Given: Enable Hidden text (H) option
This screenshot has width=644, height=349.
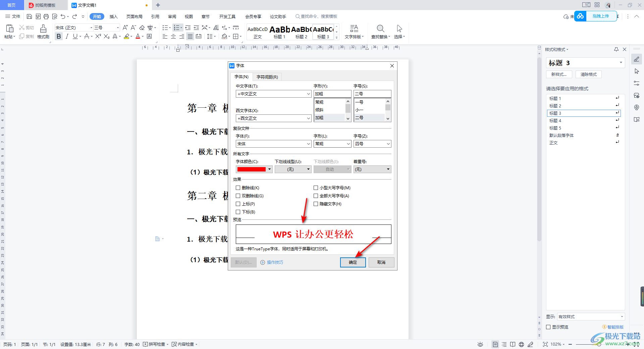Looking at the screenshot, I should 316,204.
